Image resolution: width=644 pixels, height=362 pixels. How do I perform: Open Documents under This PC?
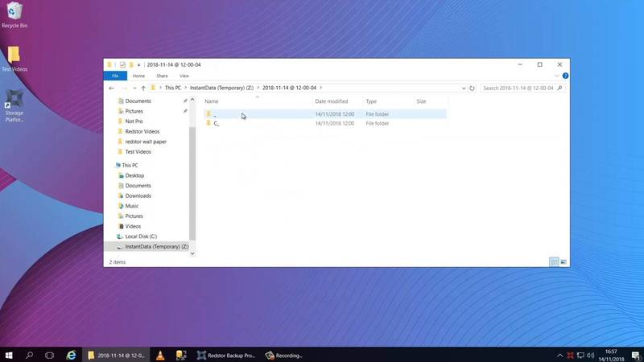click(138, 186)
